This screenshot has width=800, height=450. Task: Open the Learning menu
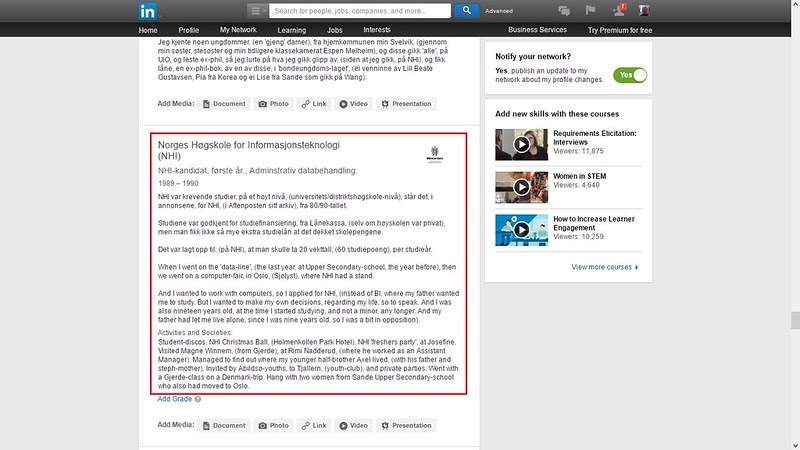(292, 30)
